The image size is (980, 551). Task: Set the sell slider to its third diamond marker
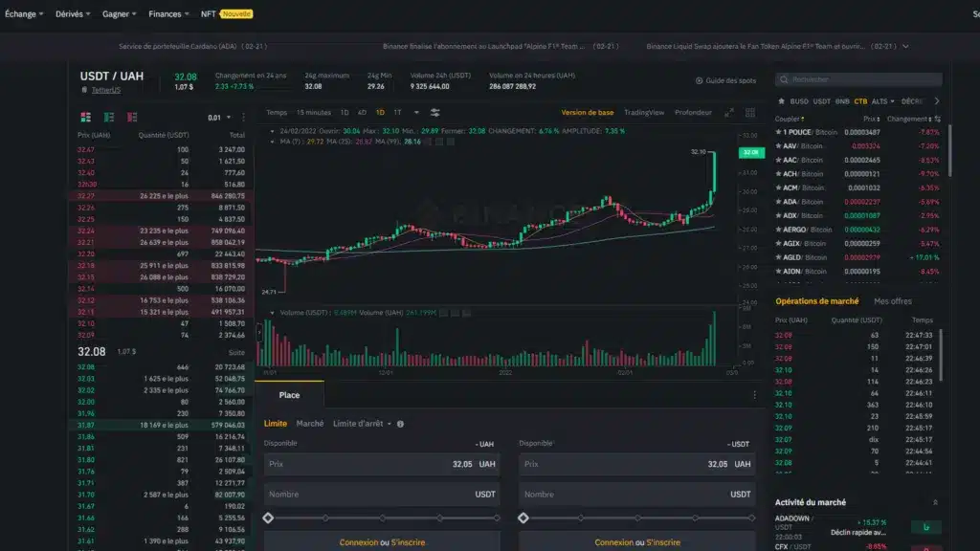tap(637, 518)
